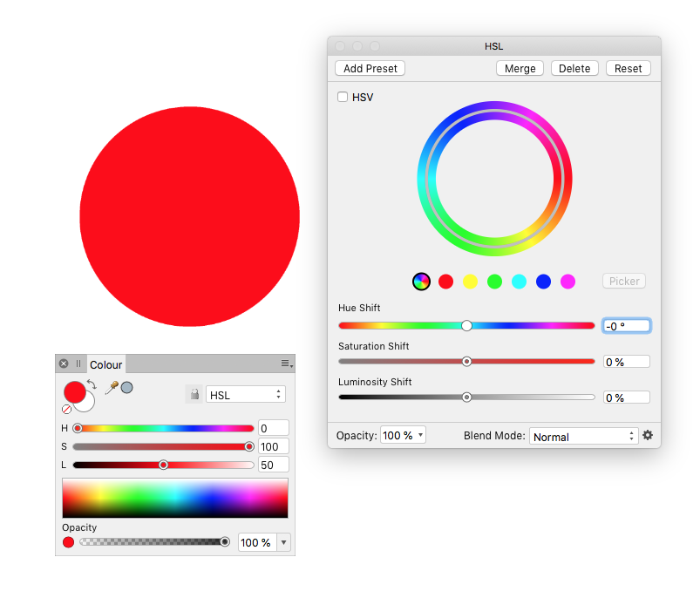Screen dimensions: 700x598
Task: Click the Delete button
Action: pos(574,68)
